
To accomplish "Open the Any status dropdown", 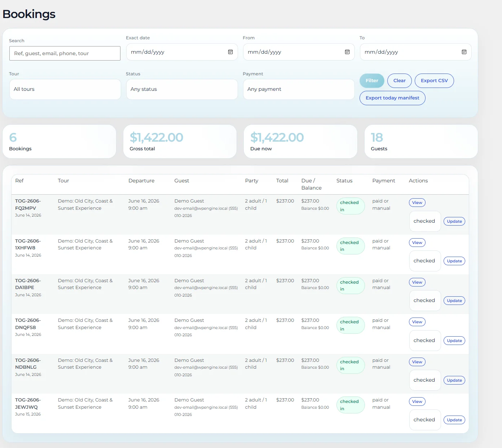I will [x=182, y=89].
